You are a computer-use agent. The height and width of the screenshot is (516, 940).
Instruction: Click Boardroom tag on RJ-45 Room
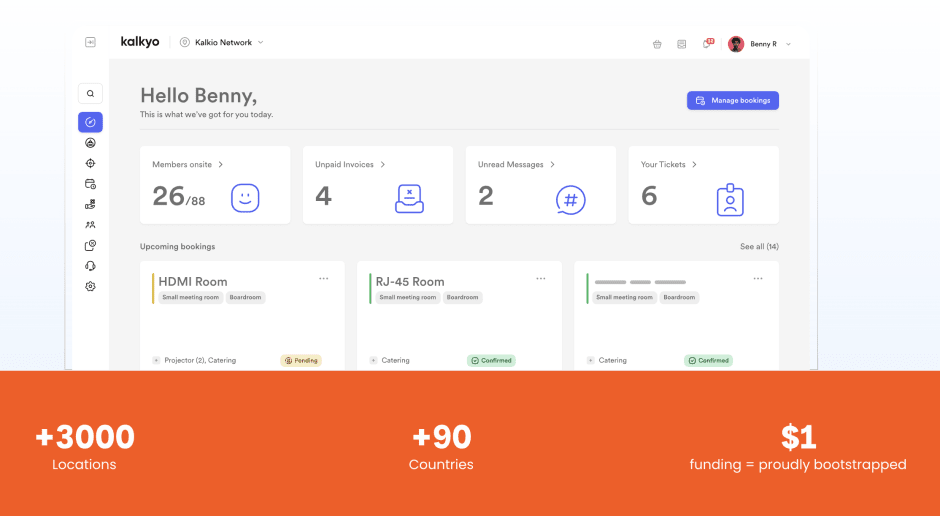(x=462, y=297)
